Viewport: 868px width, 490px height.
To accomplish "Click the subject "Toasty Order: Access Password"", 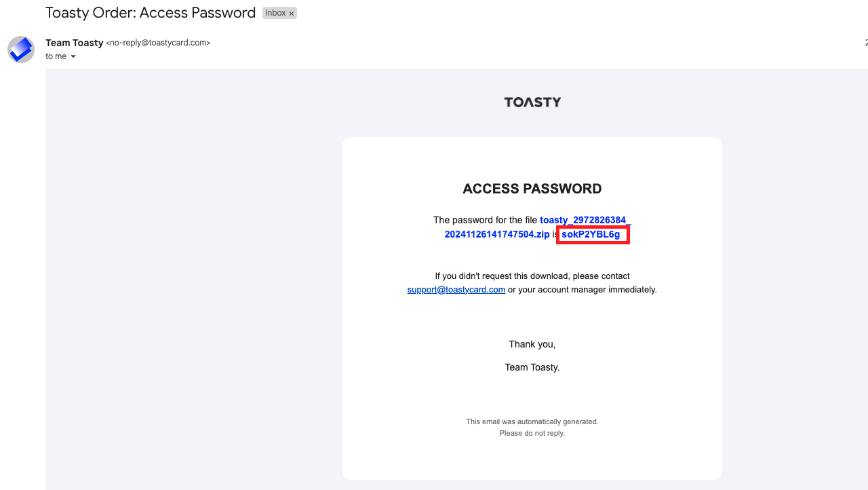I will click(x=151, y=13).
